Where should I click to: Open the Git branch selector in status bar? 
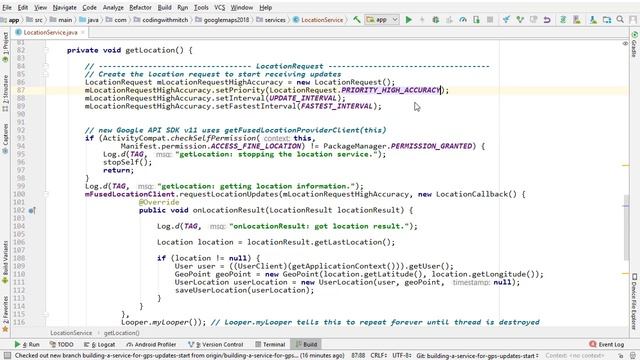click(478, 356)
